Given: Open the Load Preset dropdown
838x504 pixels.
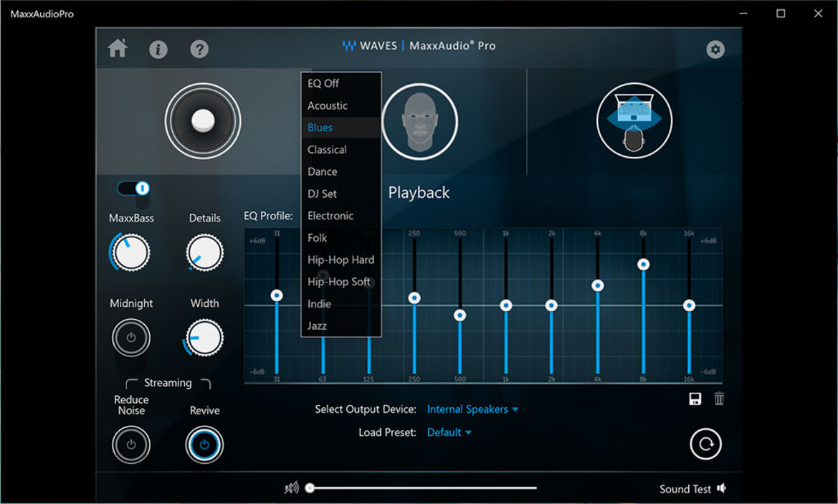Looking at the screenshot, I should point(449,432).
